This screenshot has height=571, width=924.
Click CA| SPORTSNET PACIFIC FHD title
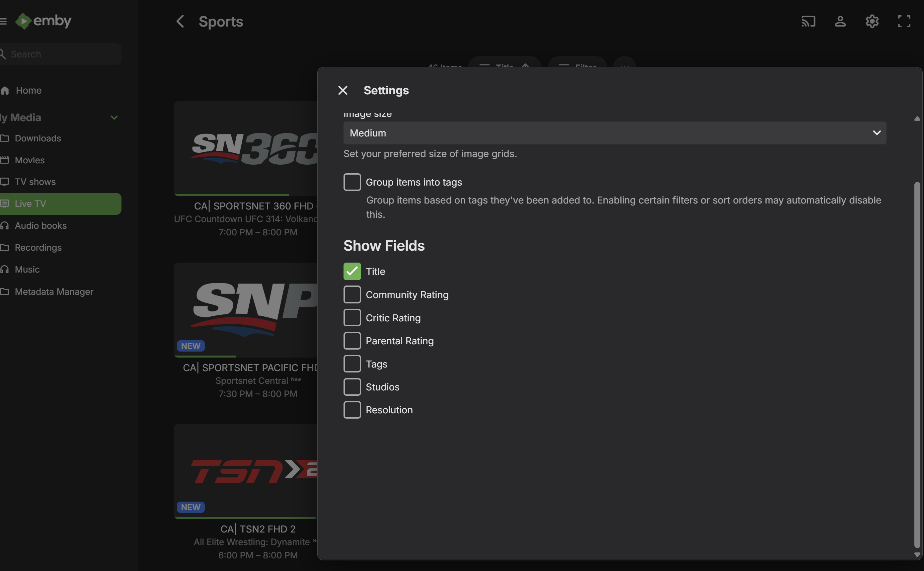[250, 367]
